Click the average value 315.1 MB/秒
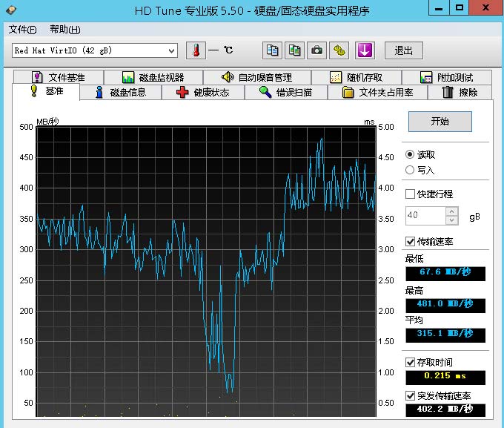The width and height of the screenshot is (504, 428). point(445,335)
